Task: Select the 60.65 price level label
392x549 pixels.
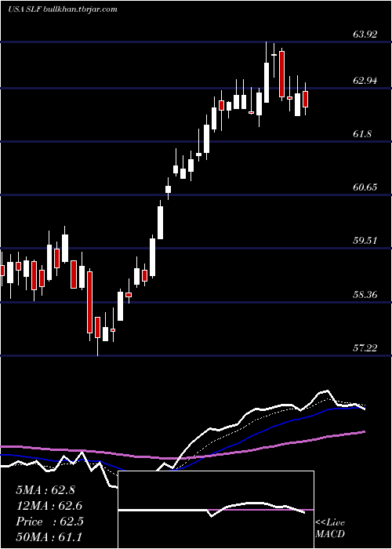Action: tap(365, 187)
